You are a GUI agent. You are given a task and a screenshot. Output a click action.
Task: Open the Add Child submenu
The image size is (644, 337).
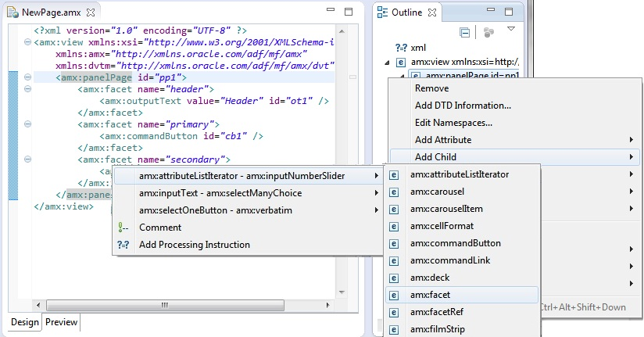(514, 157)
